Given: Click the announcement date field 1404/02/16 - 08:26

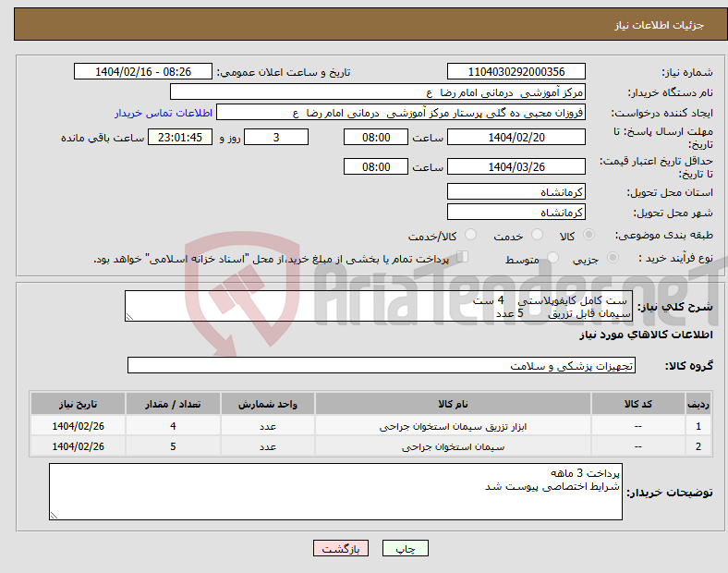Looking at the screenshot, I should point(143,72).
